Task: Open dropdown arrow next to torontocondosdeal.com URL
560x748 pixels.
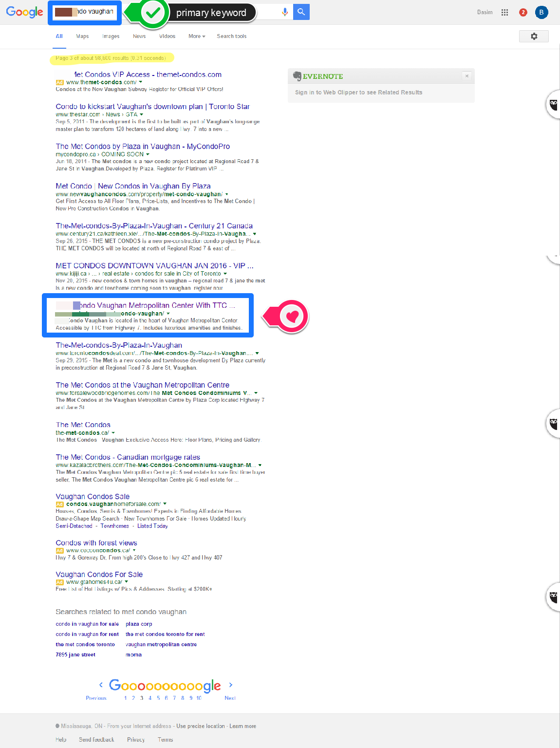Action: tap(257, 353)
